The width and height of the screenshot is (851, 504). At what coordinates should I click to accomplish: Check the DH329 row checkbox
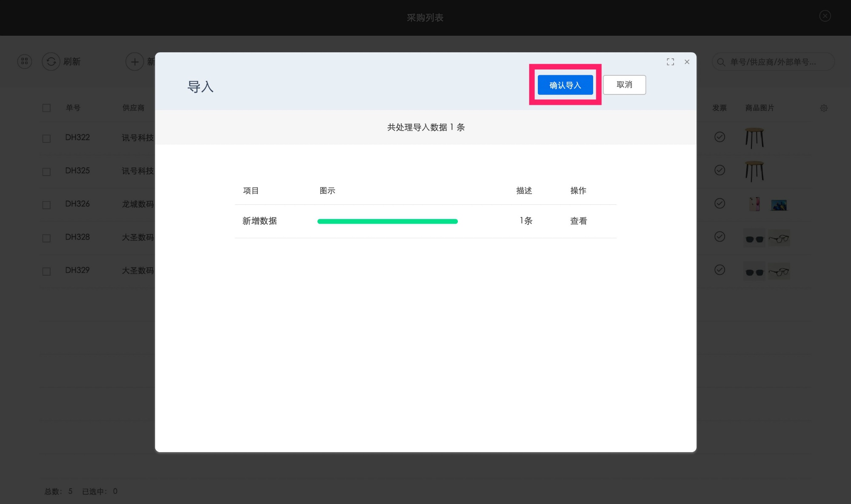tap(46, 271)
